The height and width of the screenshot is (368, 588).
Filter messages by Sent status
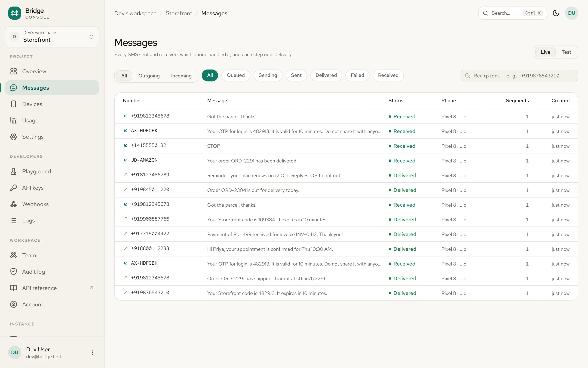pyautogui.click(x=296, y=76)
